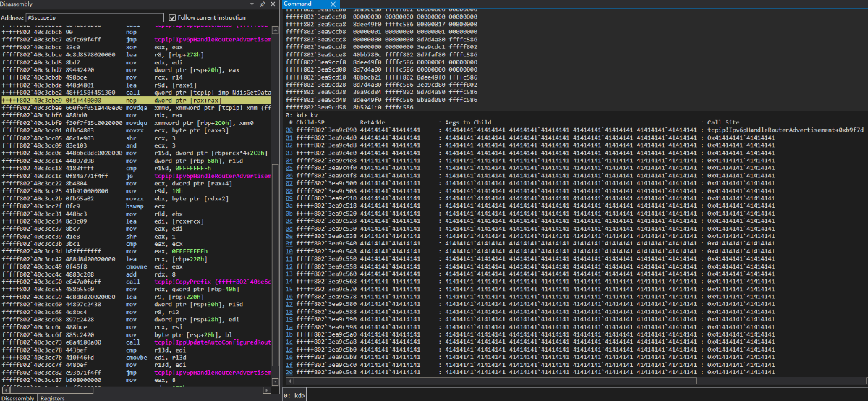
Task: Open stack frame 00 link
Action: 289,130
